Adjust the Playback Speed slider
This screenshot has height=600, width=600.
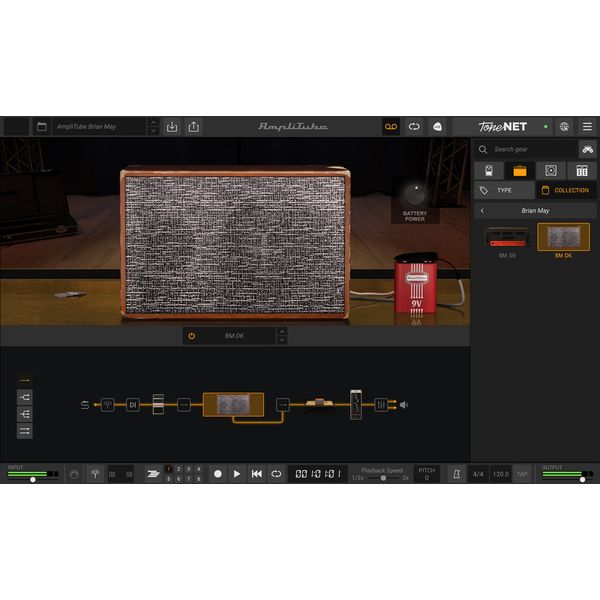click(383, 478)
